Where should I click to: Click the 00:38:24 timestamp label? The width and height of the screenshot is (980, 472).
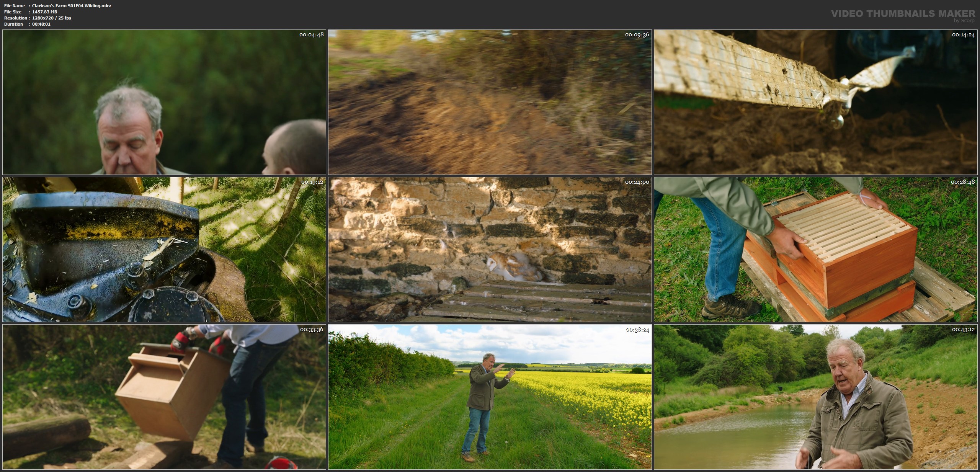[x=637, y=330]
